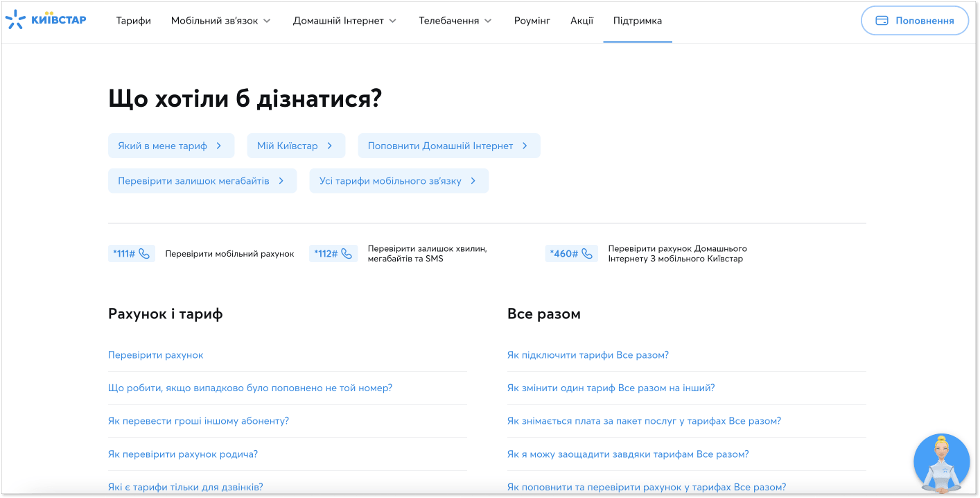Click the phone icon next to *112#
Screen dimensions: 980x498
coord(345,253)
